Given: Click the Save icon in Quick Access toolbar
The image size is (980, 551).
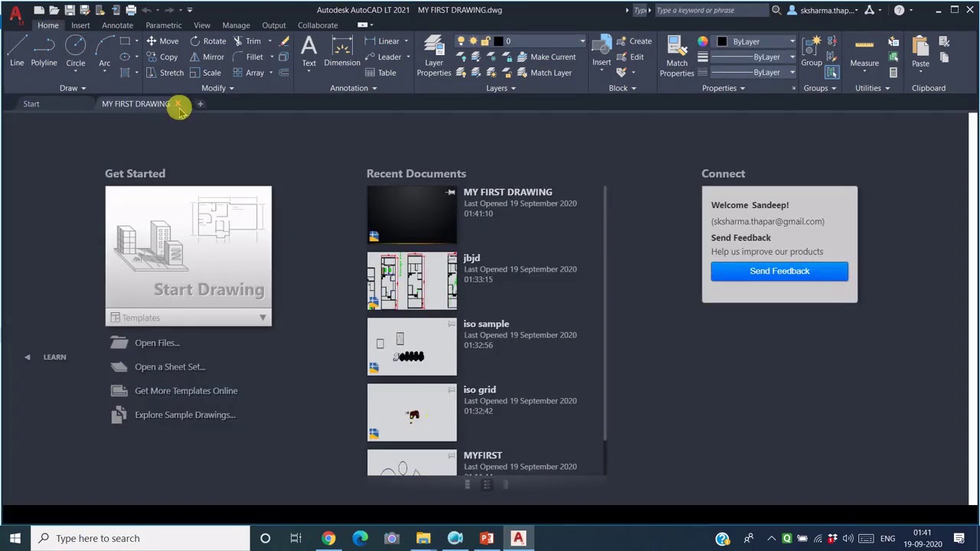Looking at the screenshot, I should (70, 10).
